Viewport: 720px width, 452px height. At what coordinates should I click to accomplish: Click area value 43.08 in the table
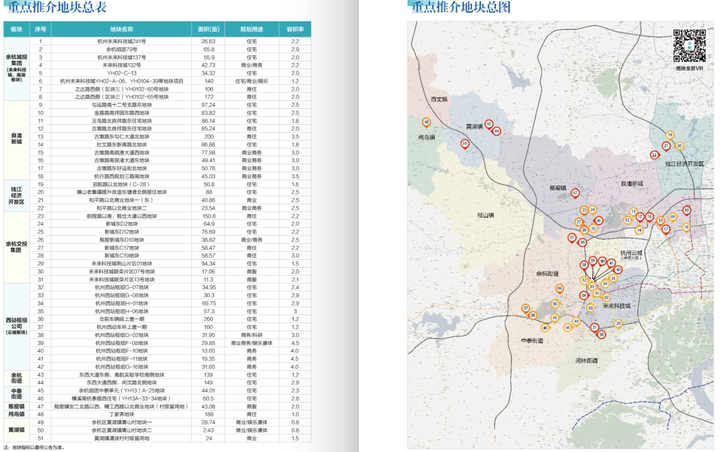coord(208,407)
